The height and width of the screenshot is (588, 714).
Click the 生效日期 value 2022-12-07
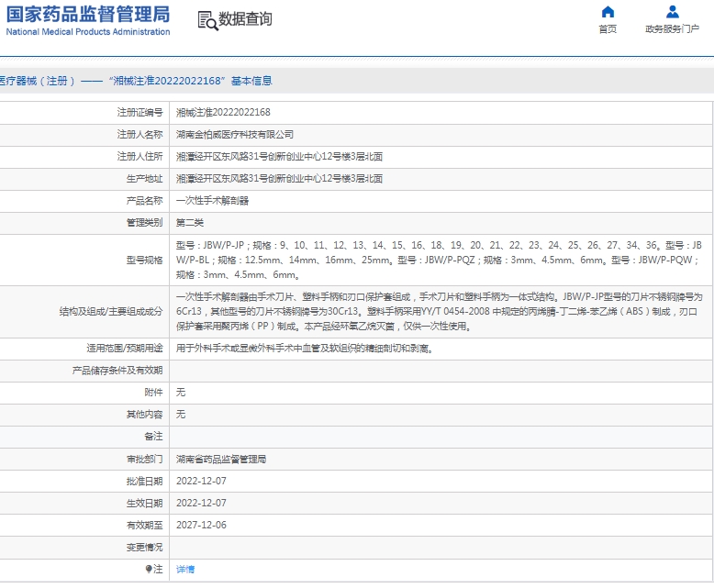point(201,503)
